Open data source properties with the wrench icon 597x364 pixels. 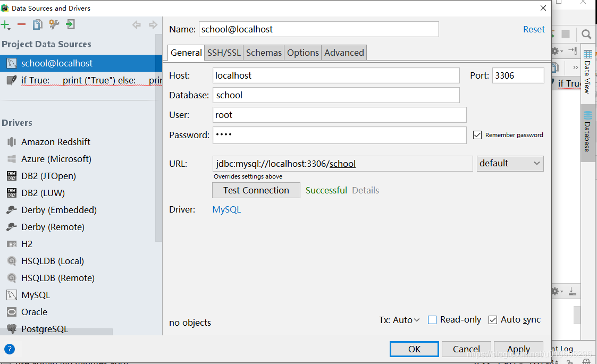coord(53,24)
